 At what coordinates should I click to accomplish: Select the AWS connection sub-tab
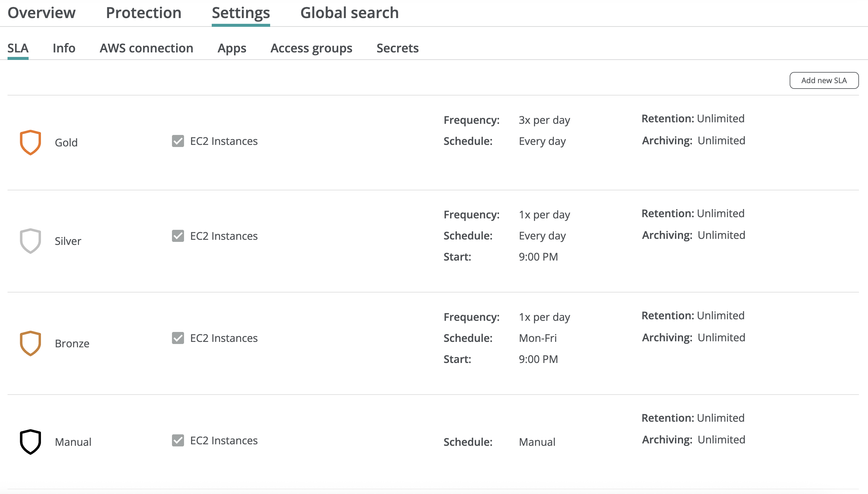click(x=146, y=48)
